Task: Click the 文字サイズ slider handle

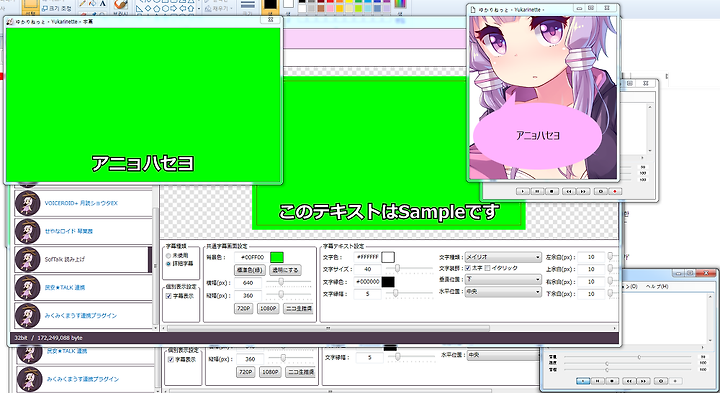Action: click(397, 268)
